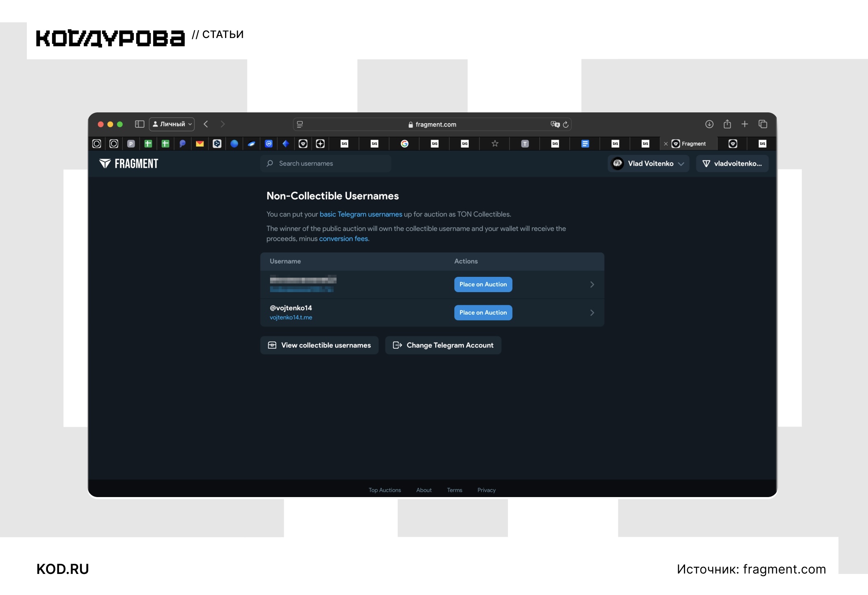Expand the Vlad Voitenko account dropdown
Viewport: 868px width, 595px height.
click(648, 164)
